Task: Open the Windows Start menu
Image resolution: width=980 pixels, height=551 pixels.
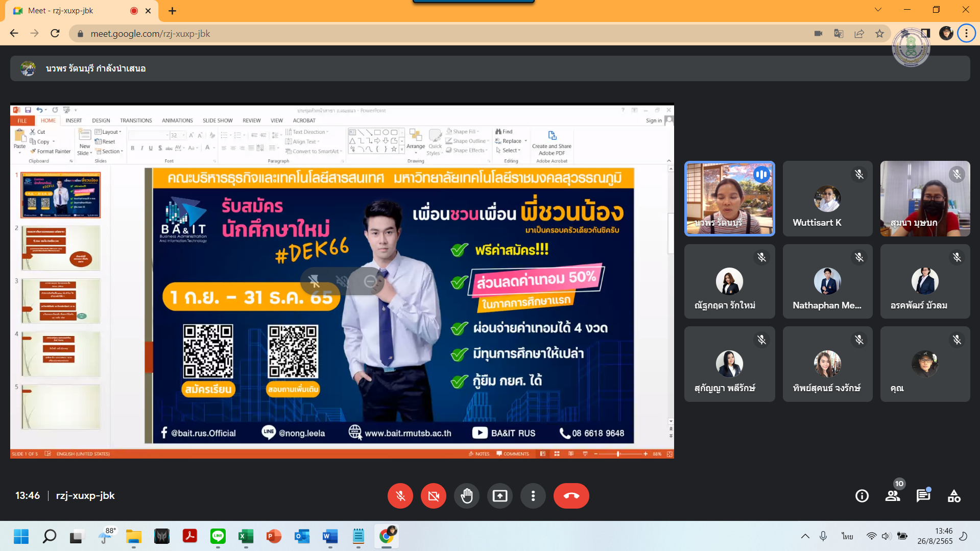Action: click(x=21, y=537)
